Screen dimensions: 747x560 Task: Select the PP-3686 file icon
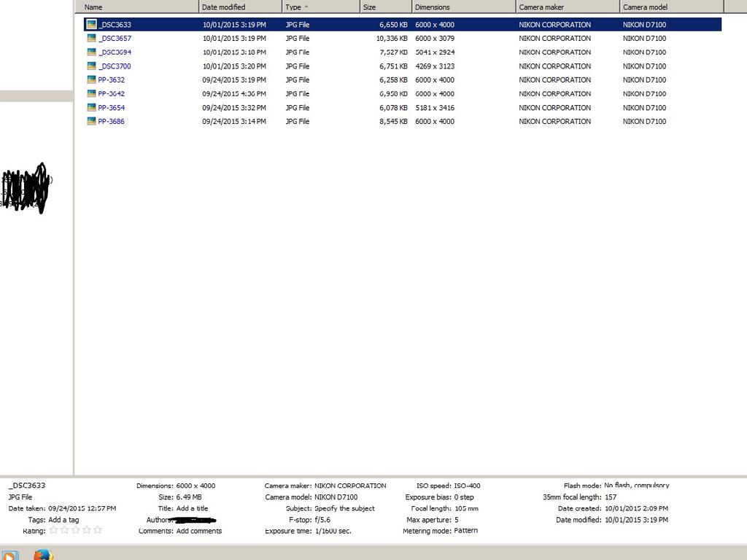tap(91, 122)
